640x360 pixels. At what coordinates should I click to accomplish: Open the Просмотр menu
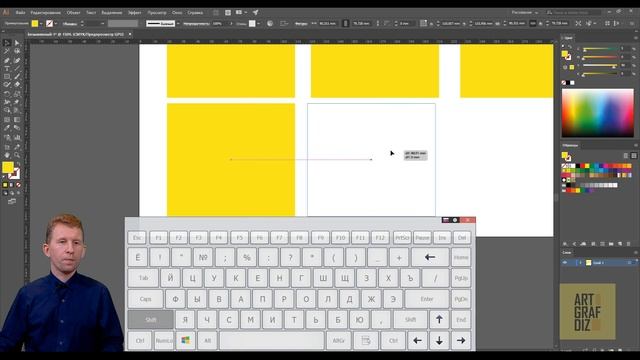(x=157, y=13)
